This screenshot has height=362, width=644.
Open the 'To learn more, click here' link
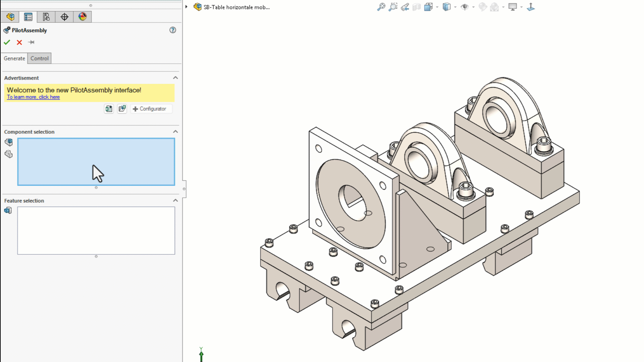[x=33, y=97]
